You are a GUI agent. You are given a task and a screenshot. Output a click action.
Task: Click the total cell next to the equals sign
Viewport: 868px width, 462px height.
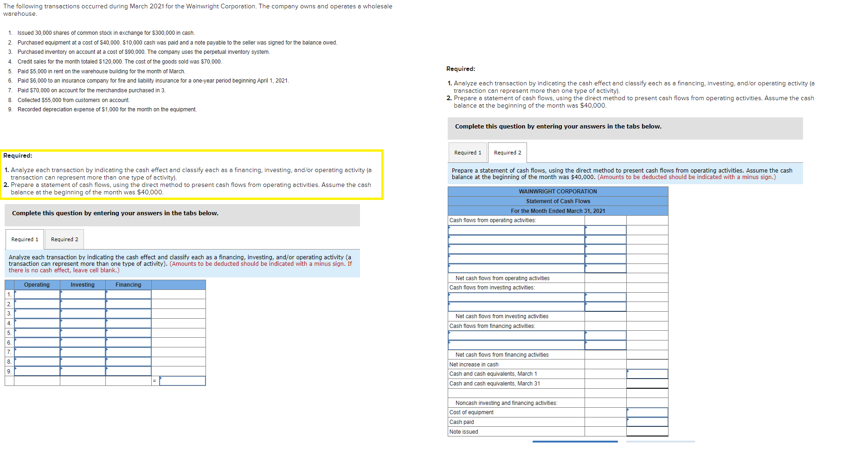click(x=182, y=381)
